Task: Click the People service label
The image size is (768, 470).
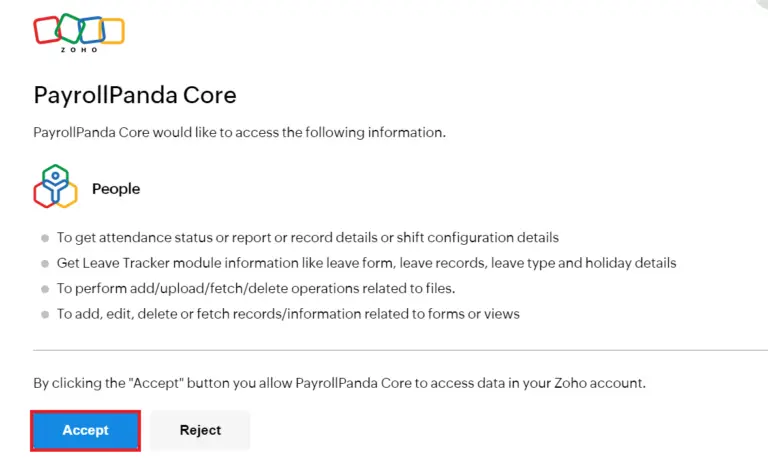Action: click(116, 188)
